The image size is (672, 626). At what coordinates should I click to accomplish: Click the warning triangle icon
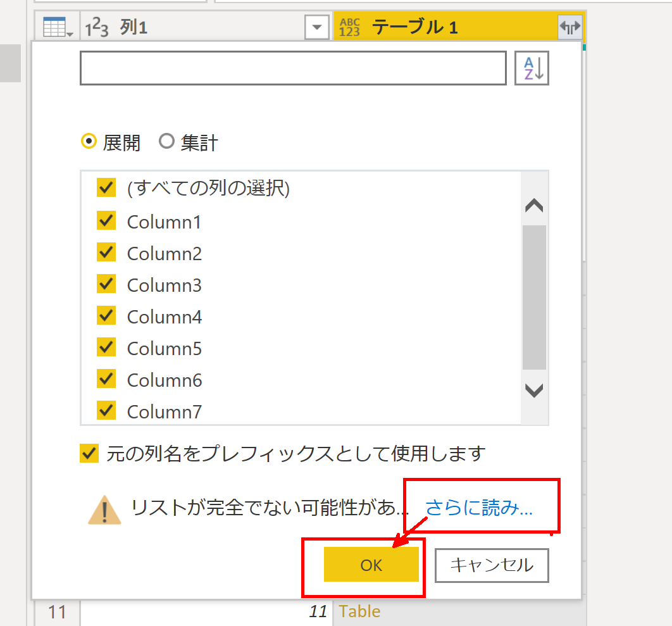(x=104, y=510)
